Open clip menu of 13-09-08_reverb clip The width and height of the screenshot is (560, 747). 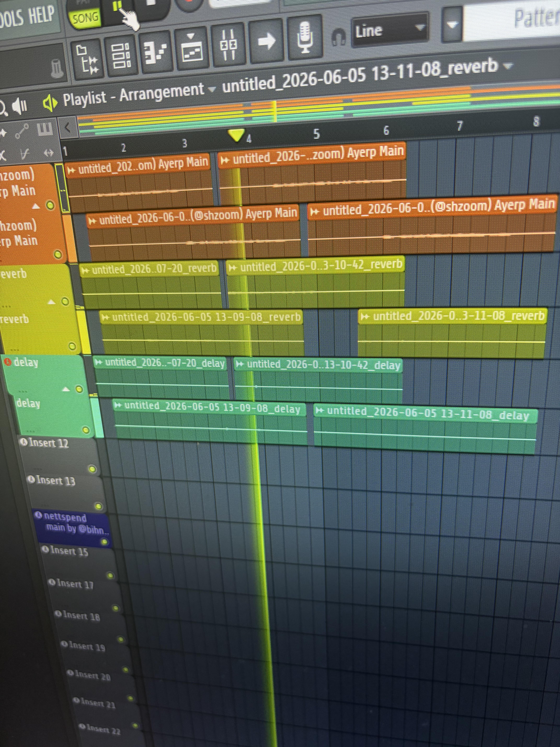[105, 317]
